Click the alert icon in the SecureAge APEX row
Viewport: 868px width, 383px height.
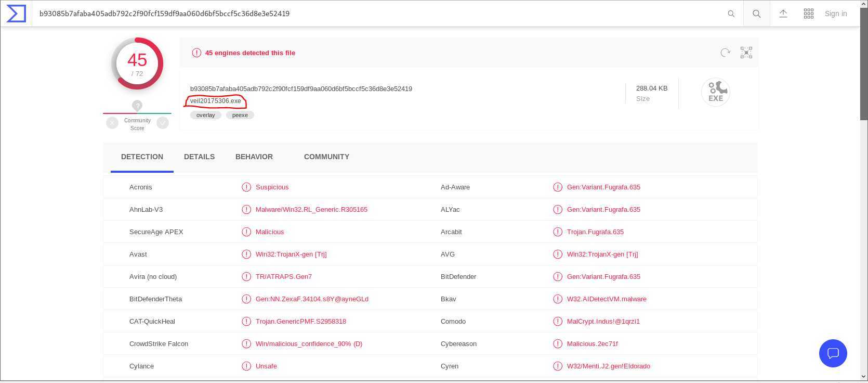(x=246, y=232)
